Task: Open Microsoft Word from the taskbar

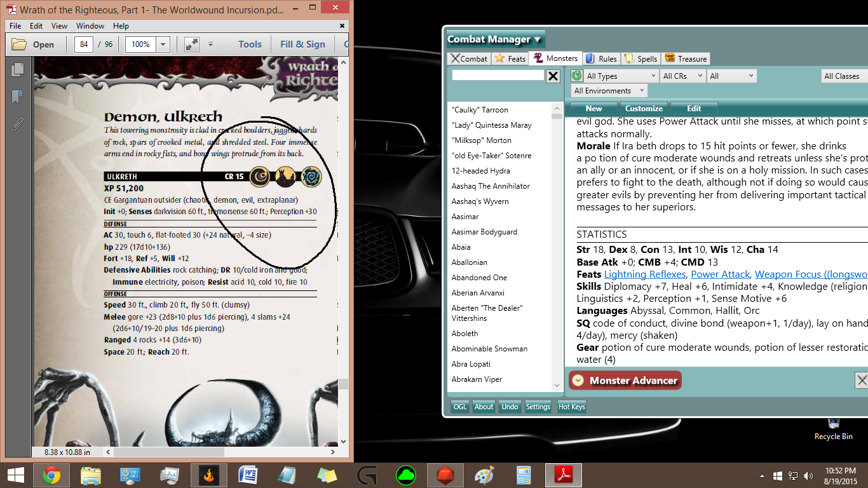Action: 248,475
